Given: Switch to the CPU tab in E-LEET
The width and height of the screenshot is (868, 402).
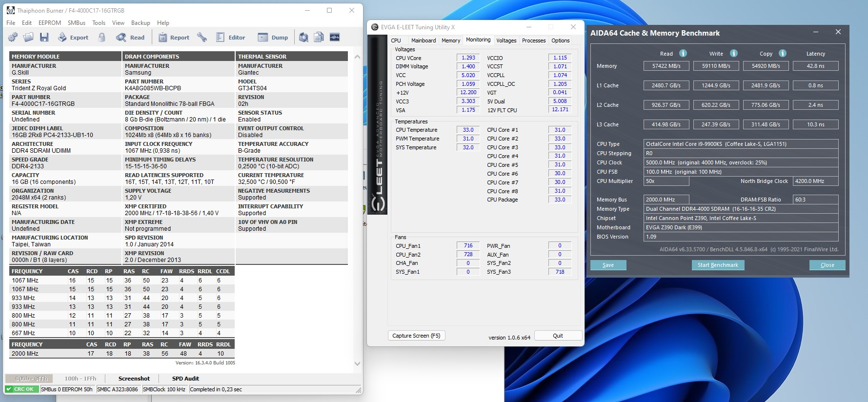Looking at the screenshot, I should click(396, 40).
